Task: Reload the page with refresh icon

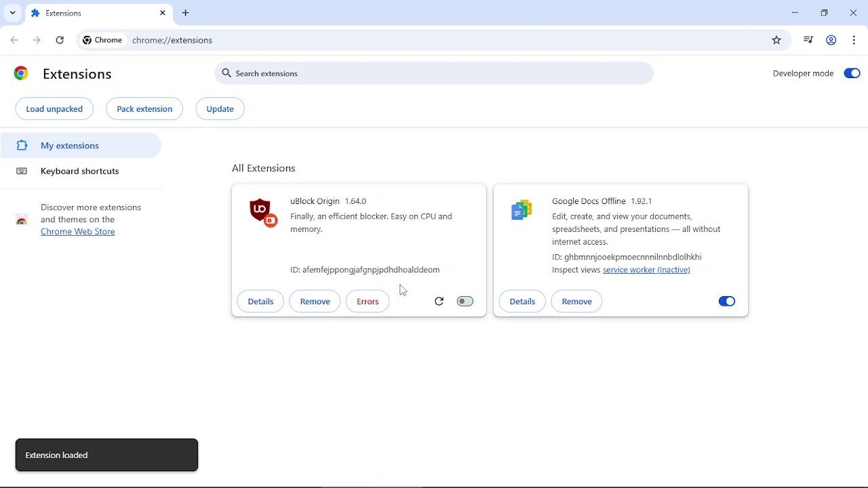Action: point(60,40)
